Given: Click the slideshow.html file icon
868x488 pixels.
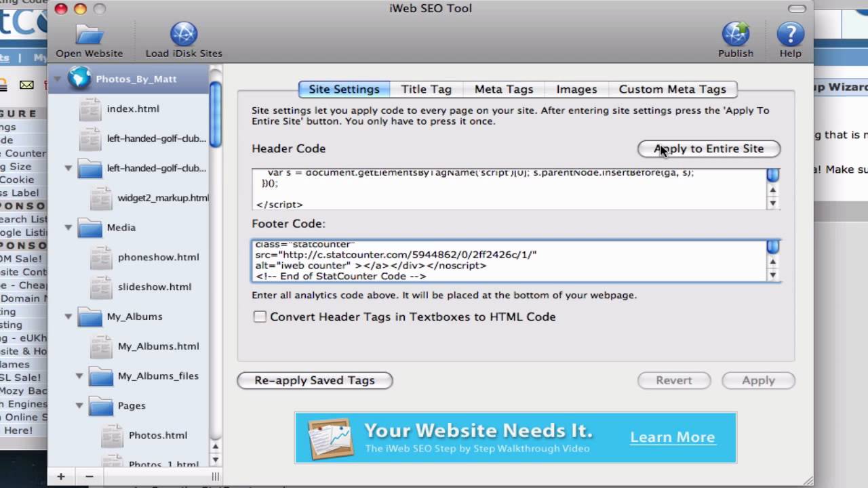Looking at the screenshot, I should pyautogui.click(x=101, y=287).
